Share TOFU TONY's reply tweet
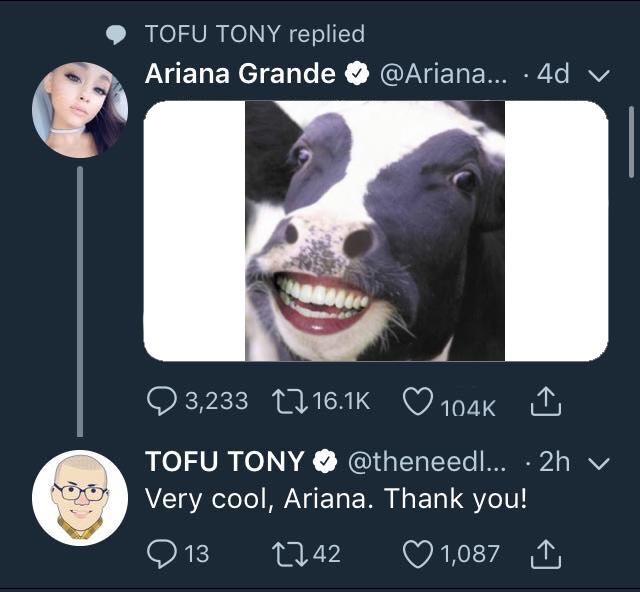Screen dimensions: 640x592 pos(545,552)
